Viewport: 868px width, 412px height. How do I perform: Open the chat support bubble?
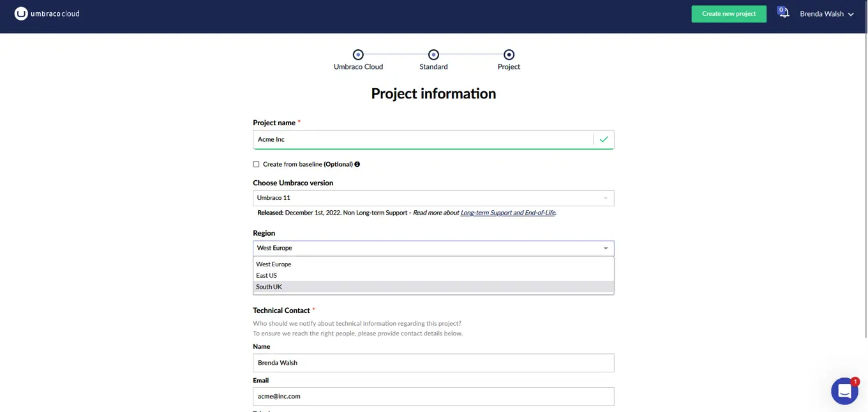click(844, 391)
